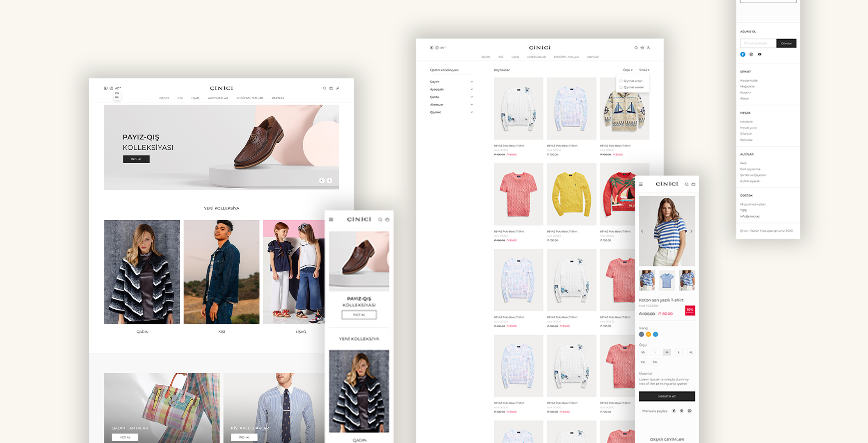868x443 pixels.
Task: Expand the Geyim category filter
Action: 472,82
